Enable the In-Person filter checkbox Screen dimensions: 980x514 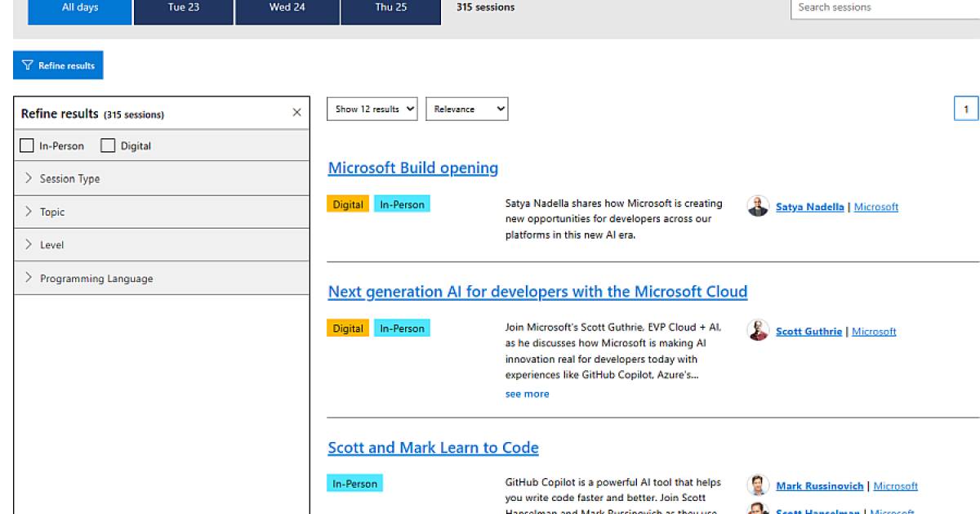25,145
